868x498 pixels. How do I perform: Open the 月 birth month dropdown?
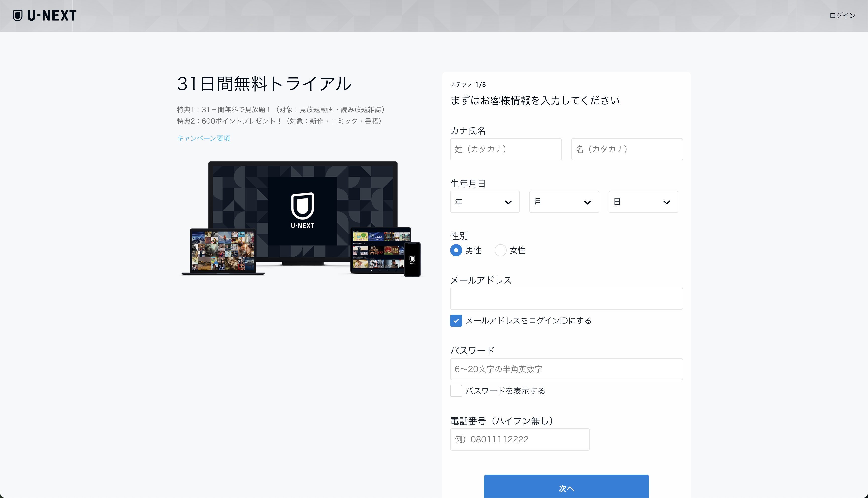[x=564, y=202]
